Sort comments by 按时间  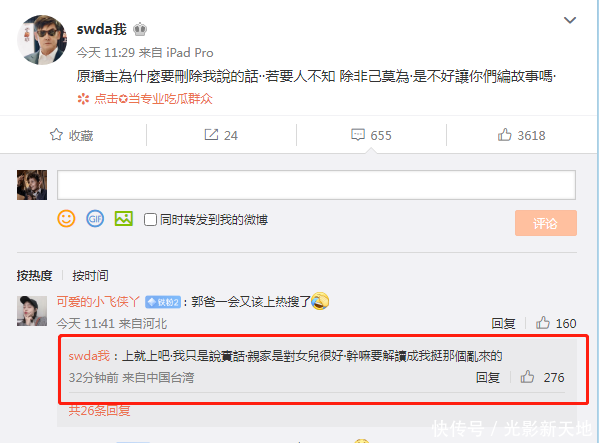91,275
